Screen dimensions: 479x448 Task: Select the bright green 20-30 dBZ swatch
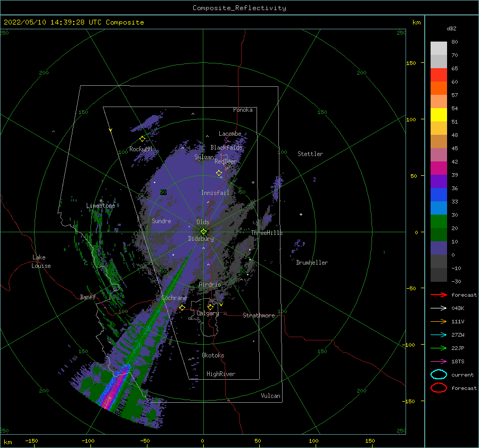coord(439,222)
